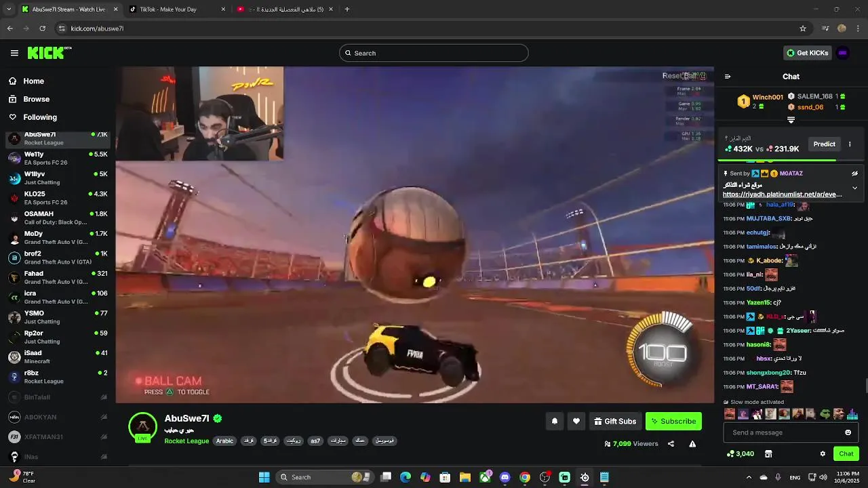Open the Kick hamburger sidebar menu
Screen dimensions: 868x488
pyautogui.click(x=14, y=53)
